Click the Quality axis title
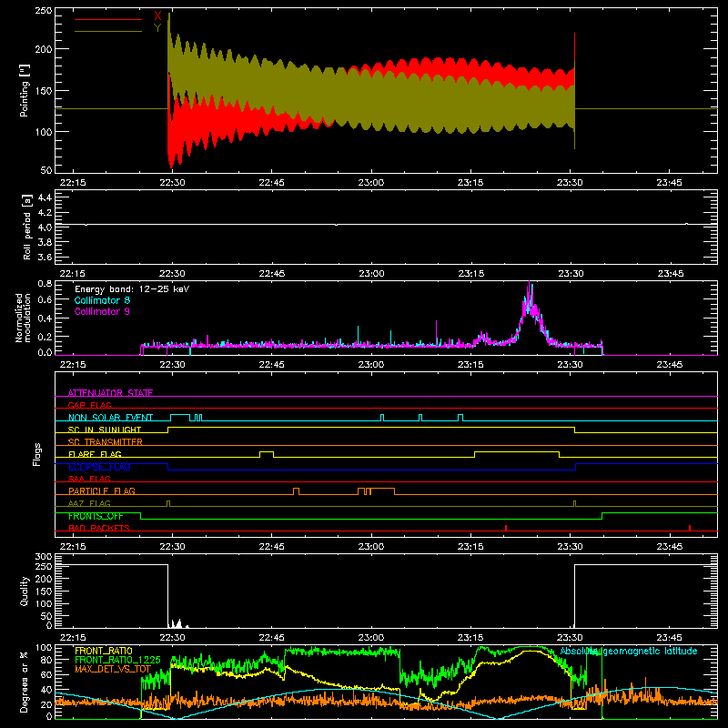The image size is (728, 728). pos(25,591)
